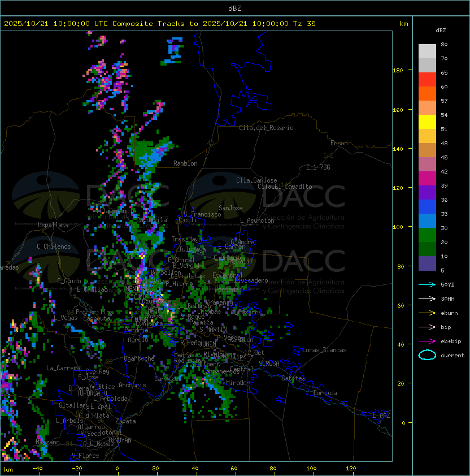
Task: Click the 'Mirador' map label
Action: [238, 383]
